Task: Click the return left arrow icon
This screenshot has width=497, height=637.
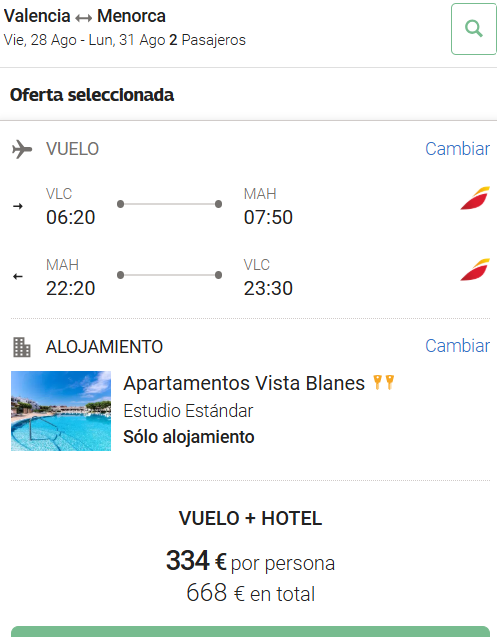Action: point(18,277)
